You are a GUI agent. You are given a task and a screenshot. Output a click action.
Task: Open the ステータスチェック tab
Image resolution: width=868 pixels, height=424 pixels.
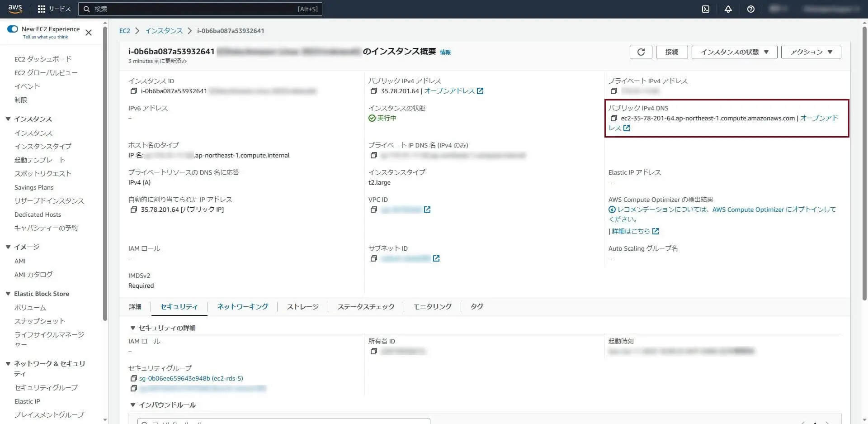[x=366, y=307]
